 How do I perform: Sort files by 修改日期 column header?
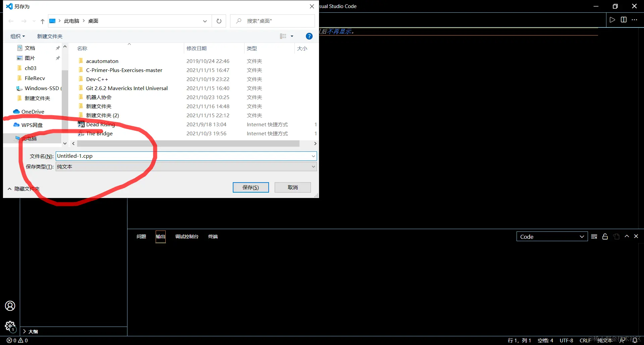(197, 49)
